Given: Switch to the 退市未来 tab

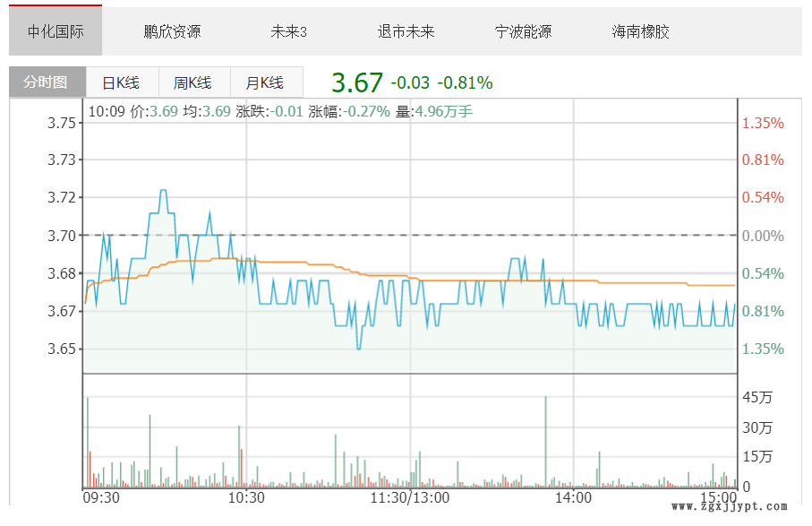Looking at the screenshot, I should tap(406, 31).
